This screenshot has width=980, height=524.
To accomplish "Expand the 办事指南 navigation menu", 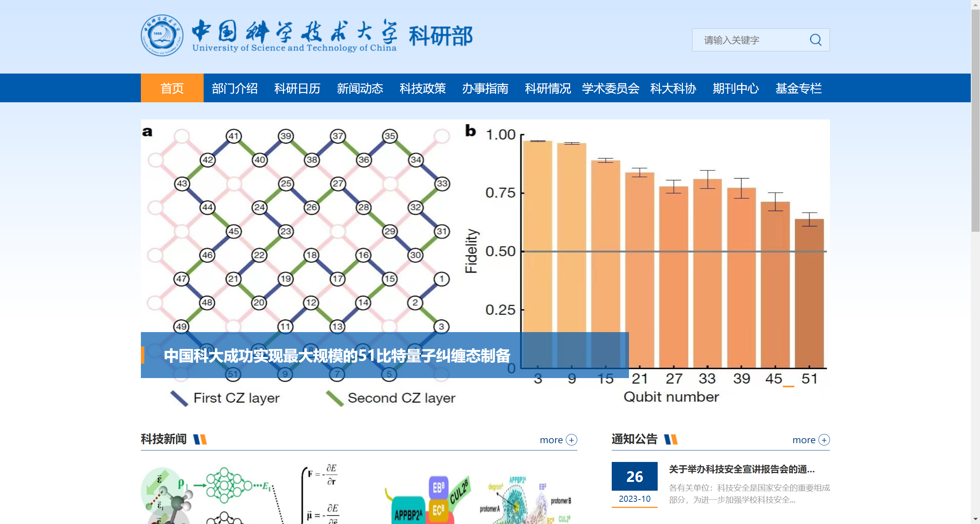I will 485,88.
